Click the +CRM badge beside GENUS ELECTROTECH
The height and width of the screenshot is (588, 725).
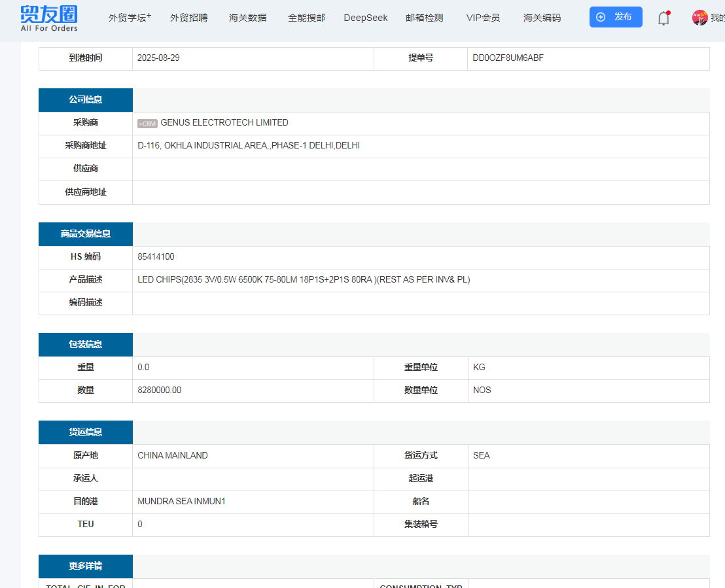[147, 124]
